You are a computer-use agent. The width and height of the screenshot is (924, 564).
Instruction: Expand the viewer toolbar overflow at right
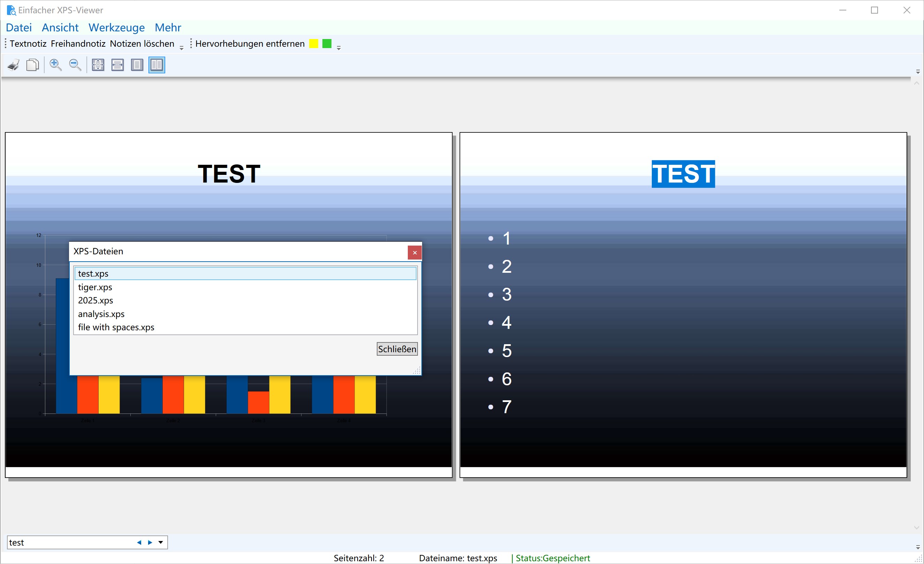click(918, 71)
